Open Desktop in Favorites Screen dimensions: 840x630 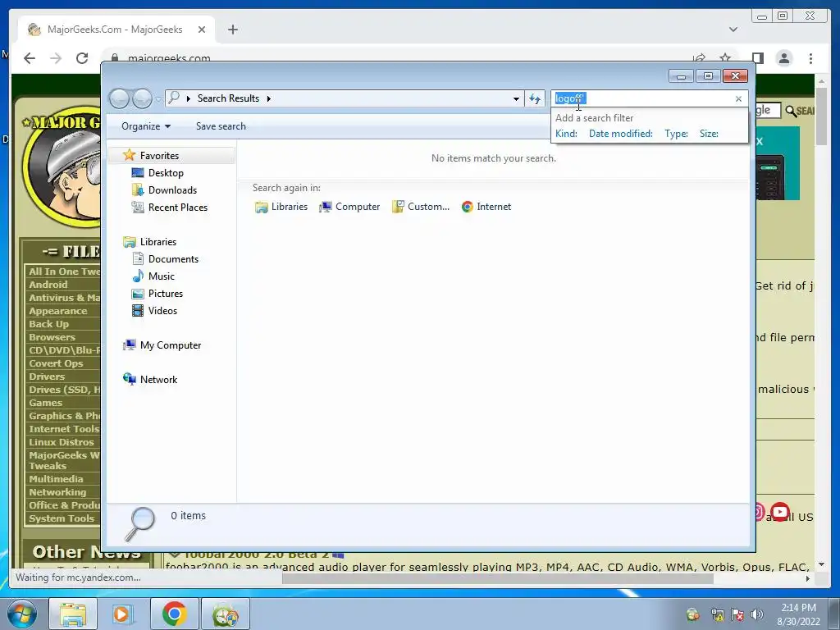click(166, 172)
